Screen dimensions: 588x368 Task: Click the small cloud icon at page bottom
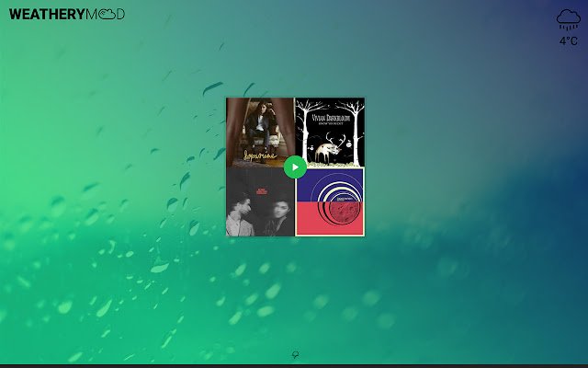click(296, 354)
